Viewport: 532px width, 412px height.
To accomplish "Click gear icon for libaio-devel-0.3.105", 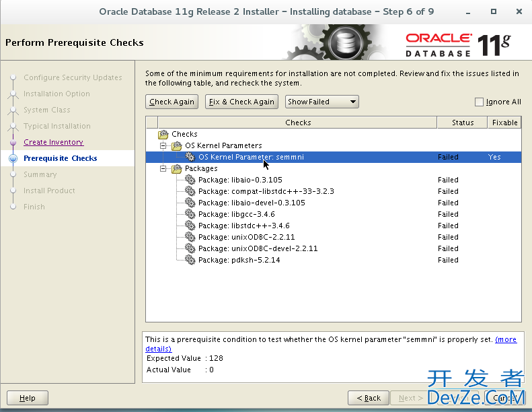I will pyautogui.click(x=190, y=203).
